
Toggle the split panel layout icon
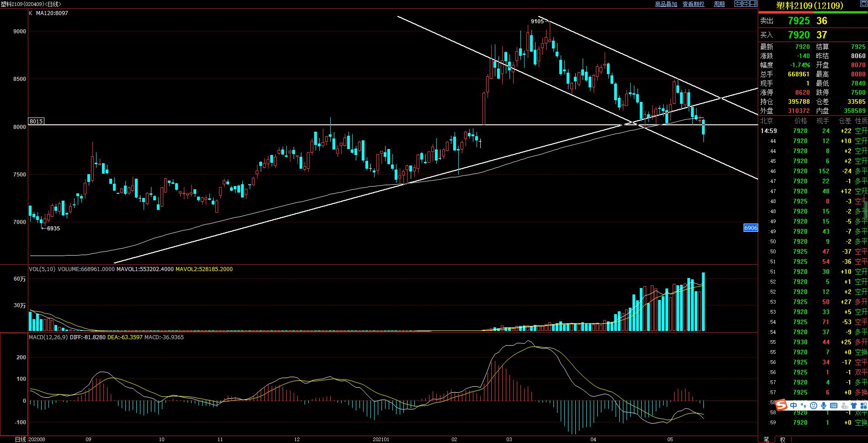pos(753,4)
